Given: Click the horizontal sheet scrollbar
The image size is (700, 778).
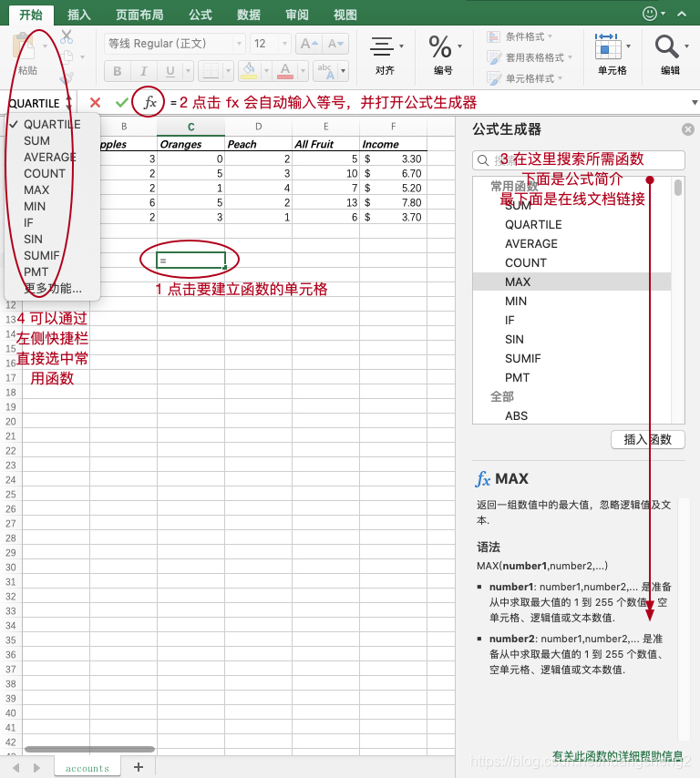Looking at the screenshot, I should 90,749.
